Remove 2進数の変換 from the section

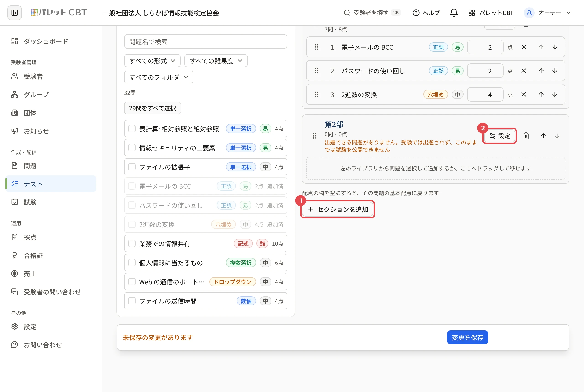tap(524, 95)
